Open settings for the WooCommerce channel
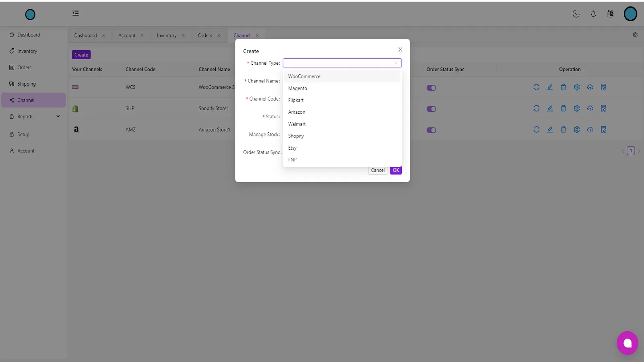Screen dimensions: 644x362 [x=576, y=87]
